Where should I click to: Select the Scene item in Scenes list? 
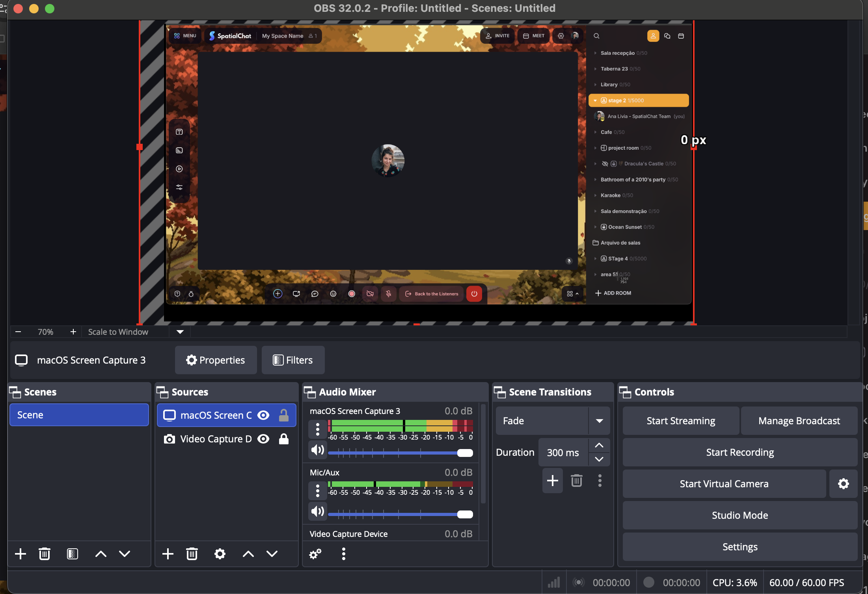(79, 415)
